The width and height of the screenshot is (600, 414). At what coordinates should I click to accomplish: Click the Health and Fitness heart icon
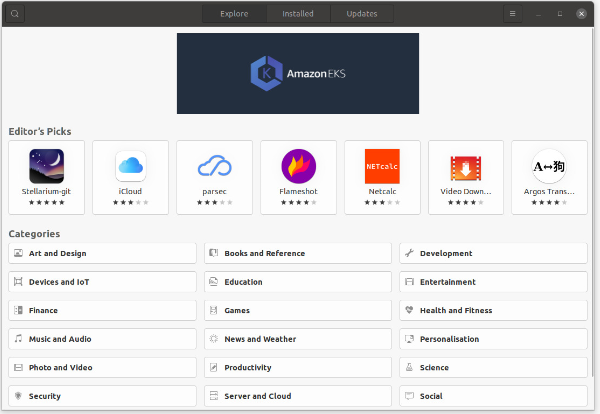pos(409,310)
